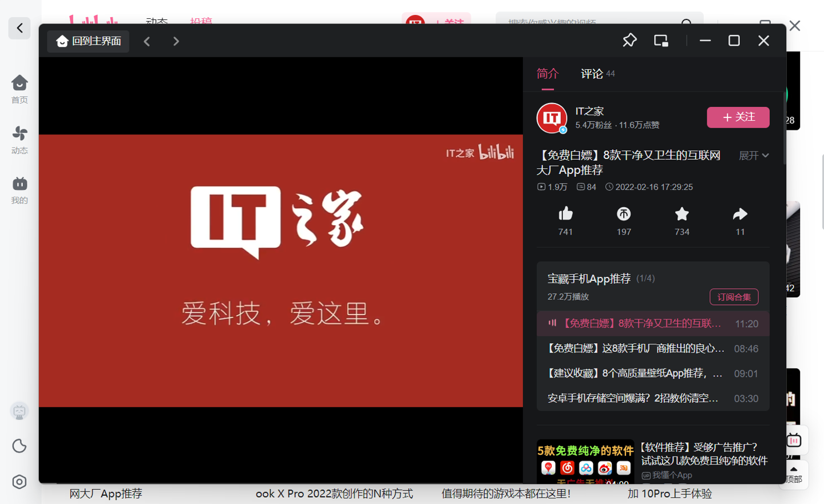Open the IT之家 uploader avatar

click(x=552, y=118)
